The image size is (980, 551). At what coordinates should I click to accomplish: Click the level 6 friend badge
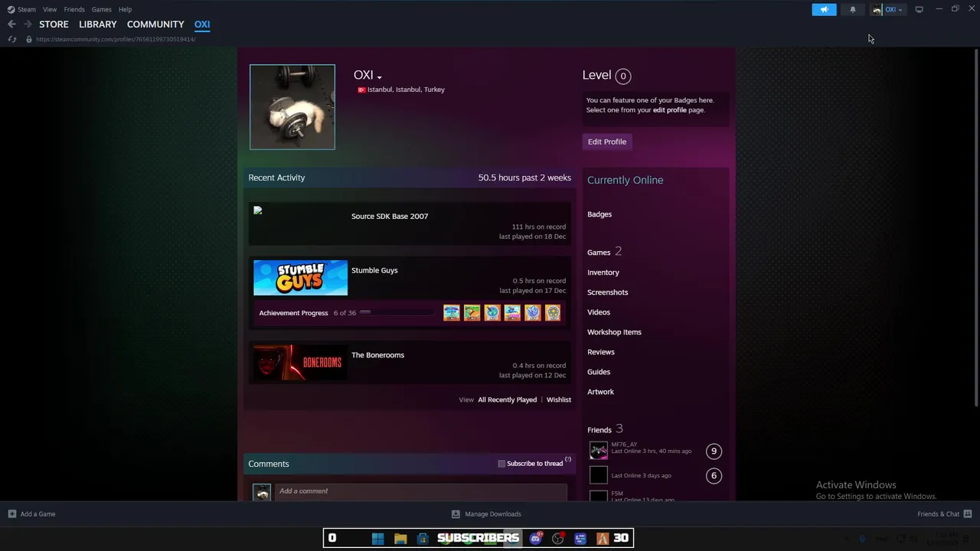[714, 475]
